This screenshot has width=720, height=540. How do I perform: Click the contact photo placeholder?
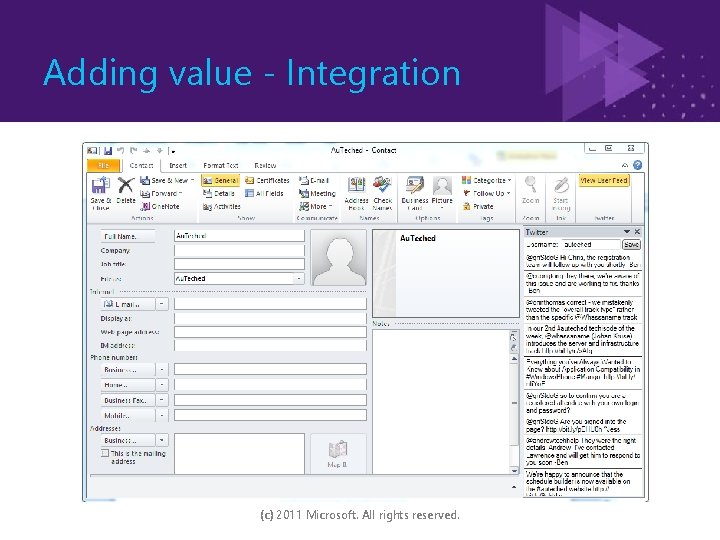(339, 258)
